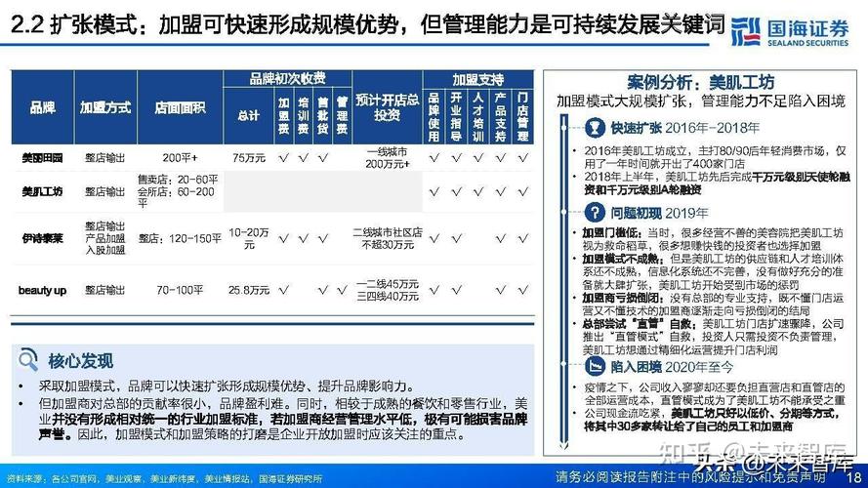The image size is (868, 488).
Task: Click the Sealand Securities logo
Action: [790, 31]
